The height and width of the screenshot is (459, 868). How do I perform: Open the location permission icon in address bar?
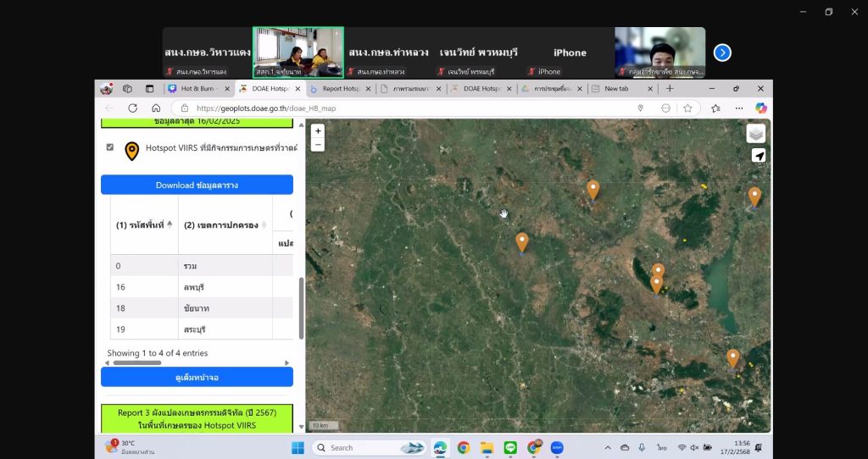(x=641, y=108)
